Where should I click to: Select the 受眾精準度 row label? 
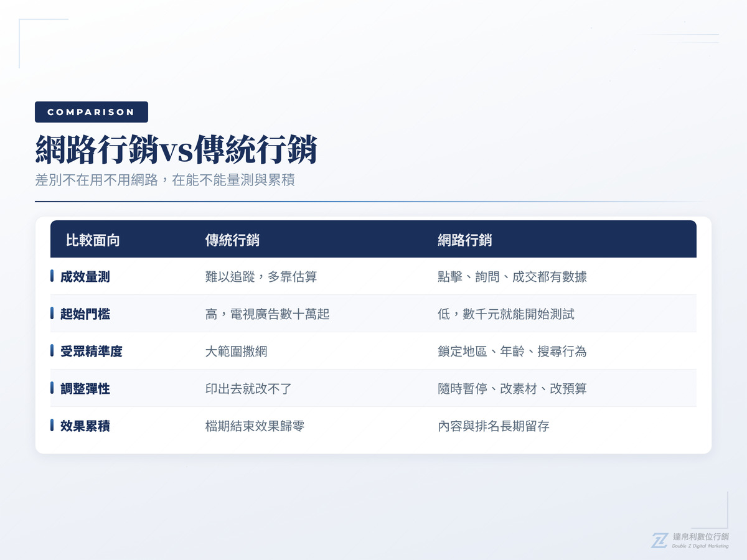point(92,352)
